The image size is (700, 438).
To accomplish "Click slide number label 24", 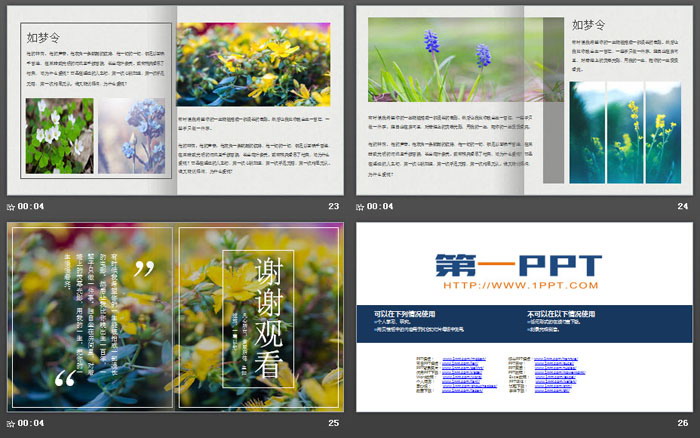I will pos(683,206).
